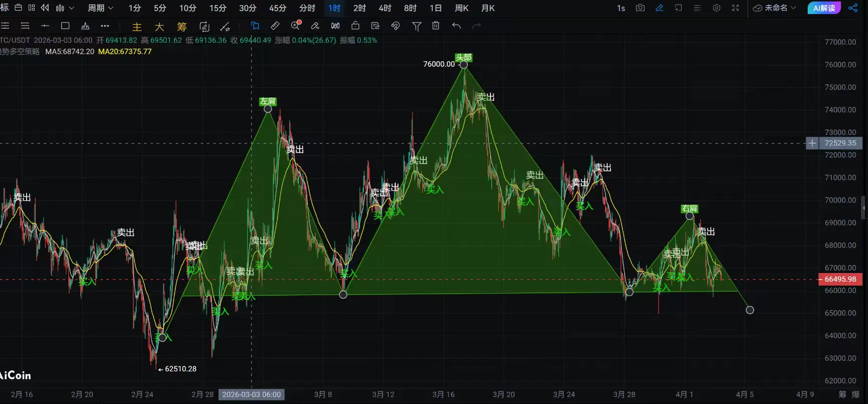868x404 pixels.
Task: Select the 分时 time-sharing view
Action: point(307,8)
